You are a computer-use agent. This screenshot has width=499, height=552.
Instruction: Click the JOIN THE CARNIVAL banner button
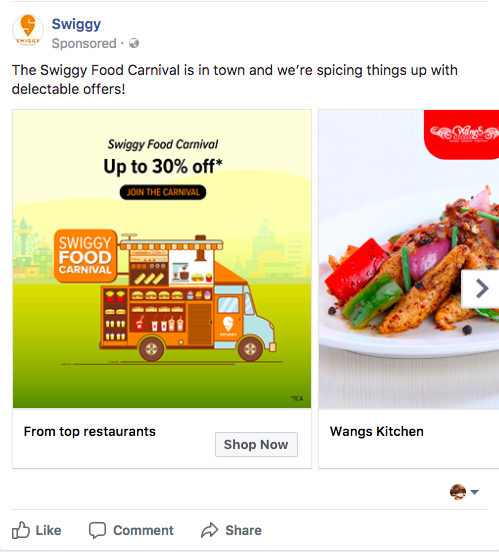click(x=163, y=192)
